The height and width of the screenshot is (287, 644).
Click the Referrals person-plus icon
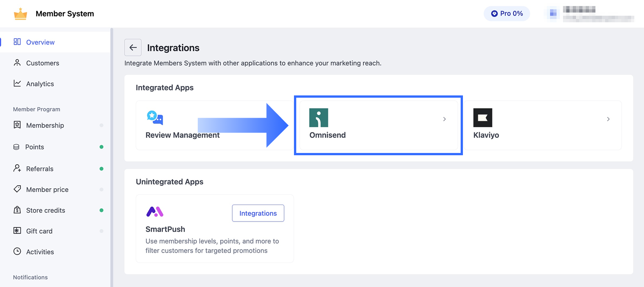[x=17, y=168]
